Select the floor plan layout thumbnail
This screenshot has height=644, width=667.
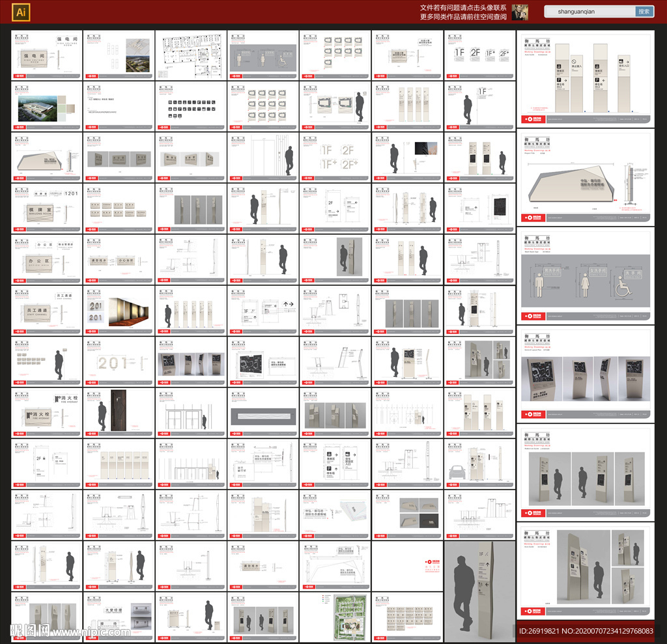[x=190, y=55]
